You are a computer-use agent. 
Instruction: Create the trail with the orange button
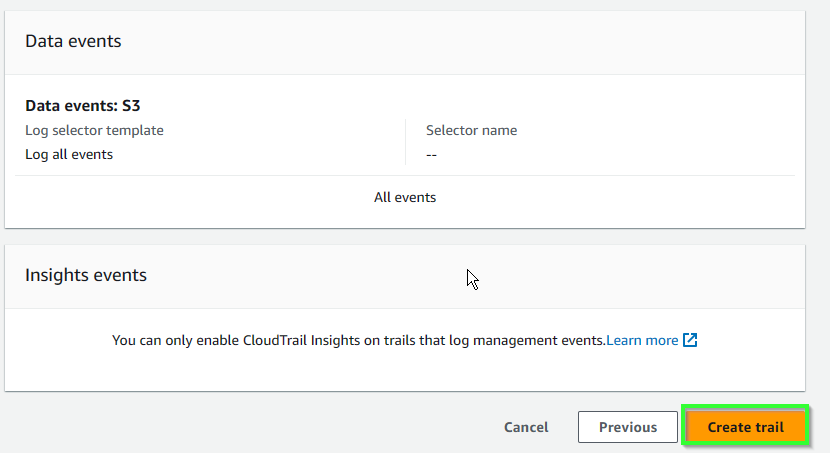coord(745,427)
